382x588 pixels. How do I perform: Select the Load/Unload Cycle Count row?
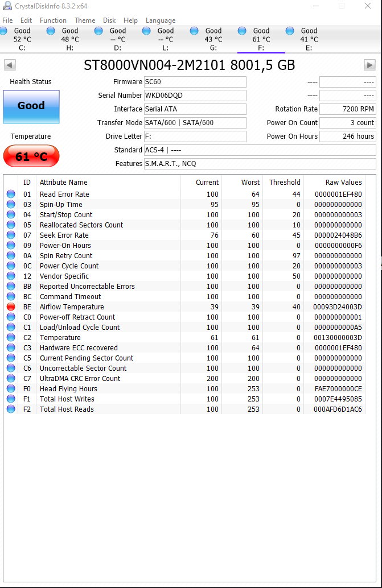point(186,328)
